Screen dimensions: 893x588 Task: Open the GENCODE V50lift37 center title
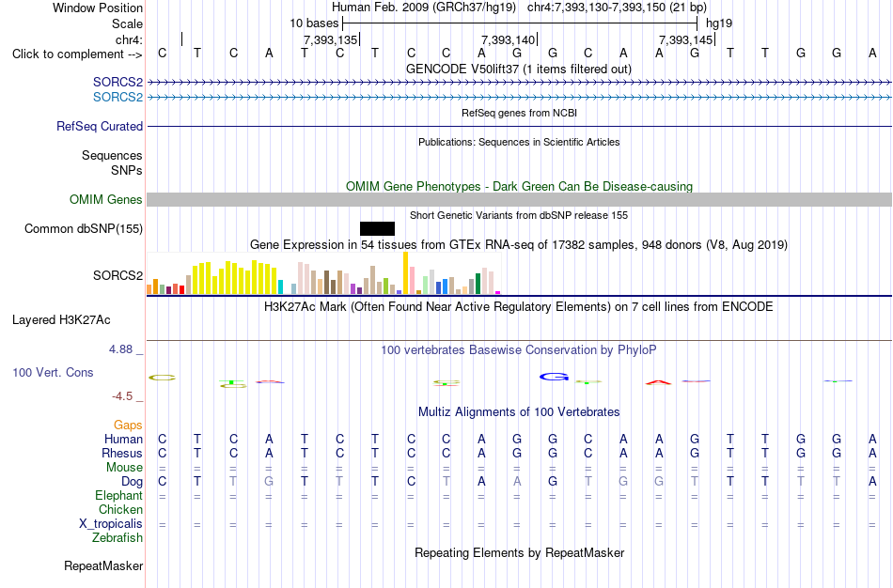point(519,69)
